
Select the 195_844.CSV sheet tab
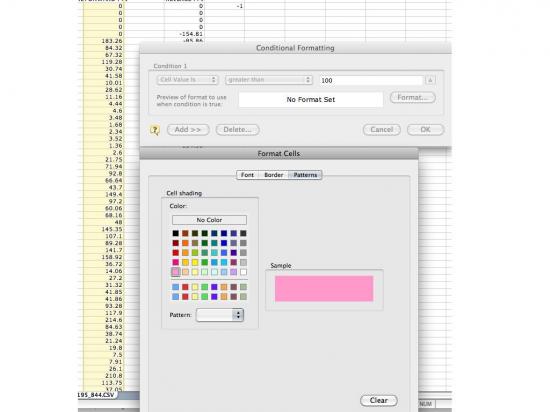(97, 395)
